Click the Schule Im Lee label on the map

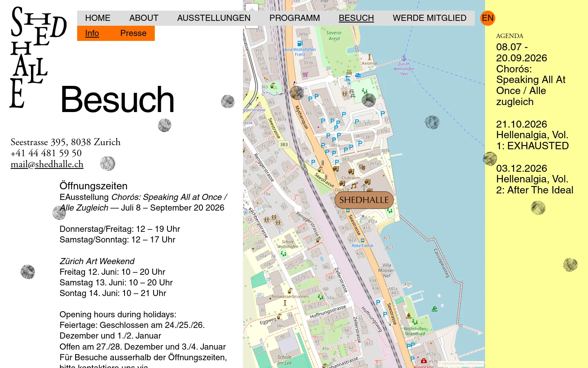point(284,360)
